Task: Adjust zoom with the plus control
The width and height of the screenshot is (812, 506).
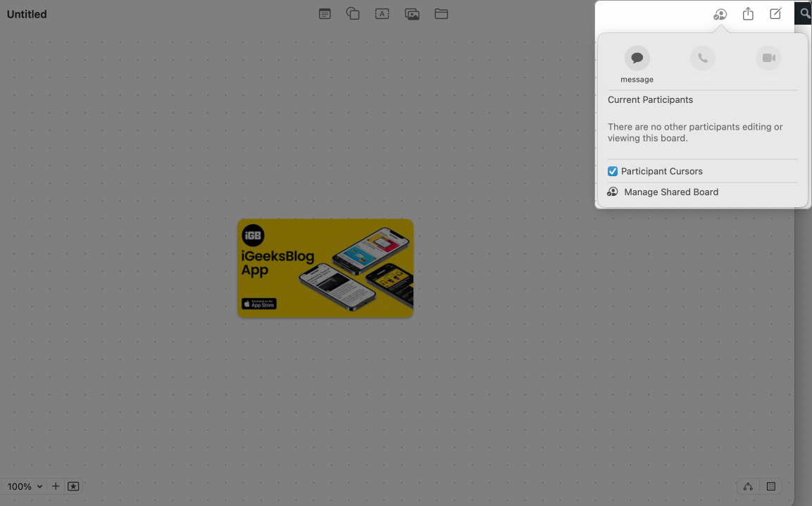Action: 55,486
